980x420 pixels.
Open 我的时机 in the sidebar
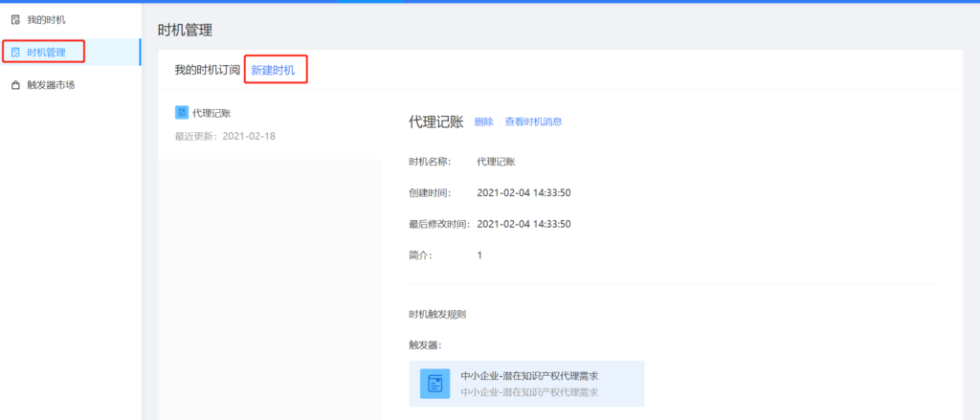pos(46,19)
